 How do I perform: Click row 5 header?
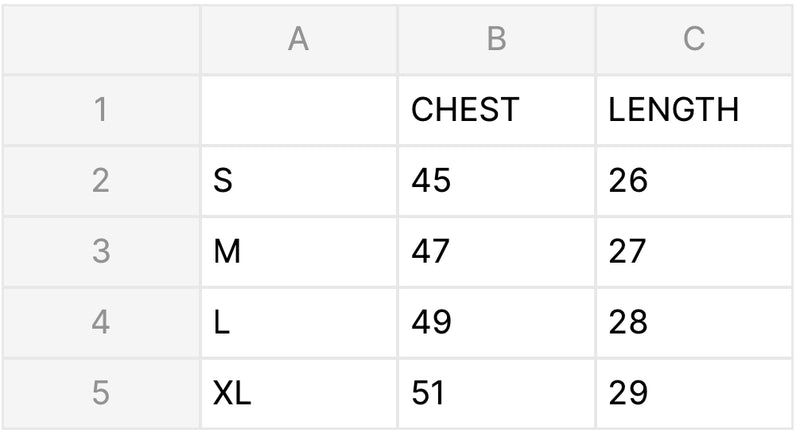[100, 393]
